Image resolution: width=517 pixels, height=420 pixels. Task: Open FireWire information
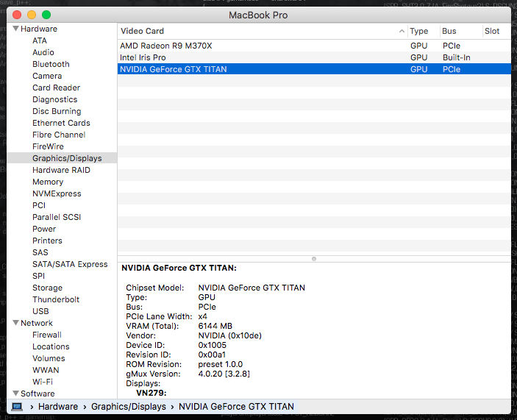point(48,146)
